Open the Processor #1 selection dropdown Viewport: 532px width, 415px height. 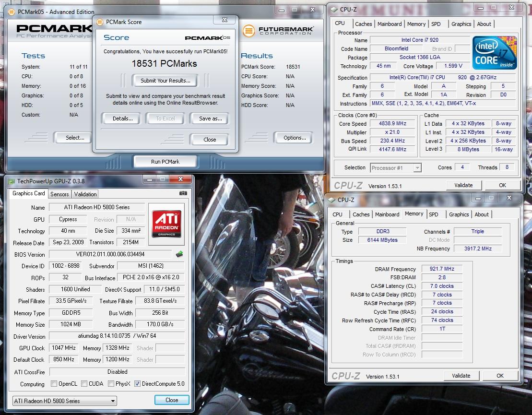coord(396,167)
